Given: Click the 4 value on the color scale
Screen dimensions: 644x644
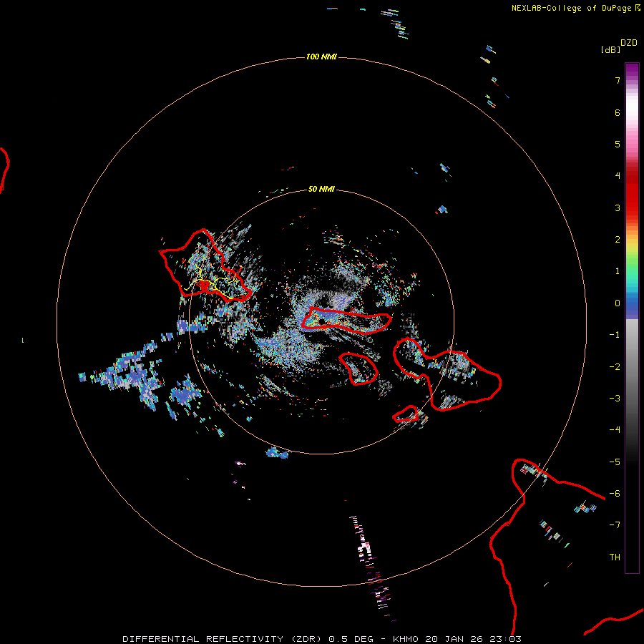Looking at the screenshot, I should coord(618,176).
